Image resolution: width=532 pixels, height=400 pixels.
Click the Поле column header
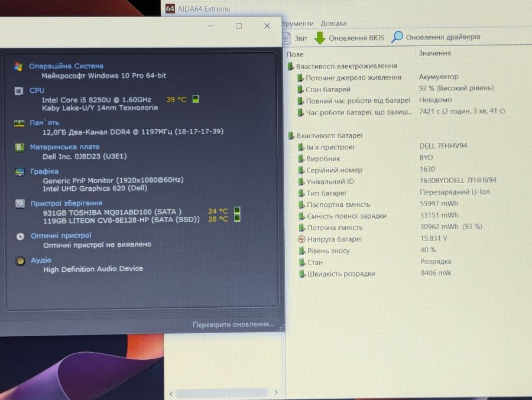point(295,54)
